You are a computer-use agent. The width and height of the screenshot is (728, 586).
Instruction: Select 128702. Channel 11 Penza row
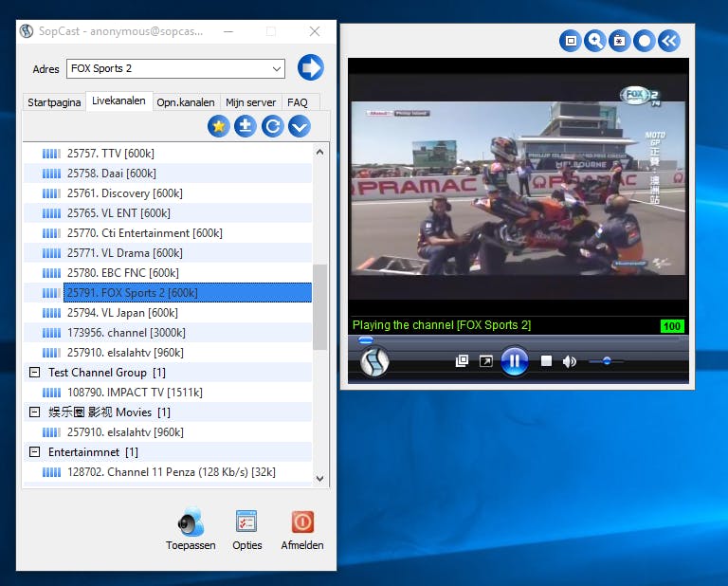[168, 472]
